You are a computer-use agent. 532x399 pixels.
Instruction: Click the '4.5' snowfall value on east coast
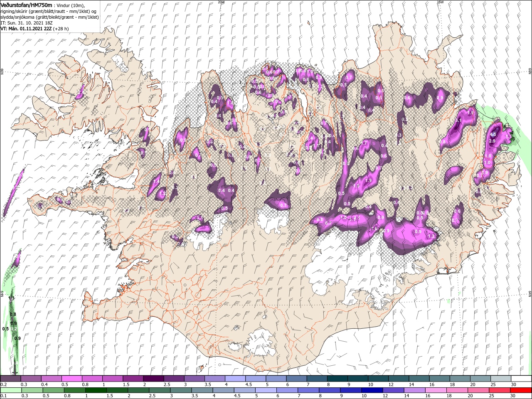(x=493, y=135)
